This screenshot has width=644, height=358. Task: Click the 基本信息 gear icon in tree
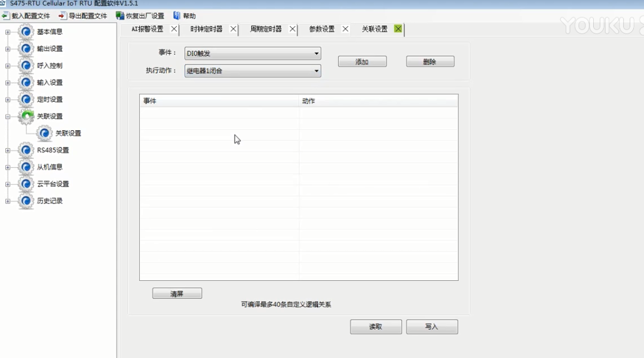click(x=26, y=32)
